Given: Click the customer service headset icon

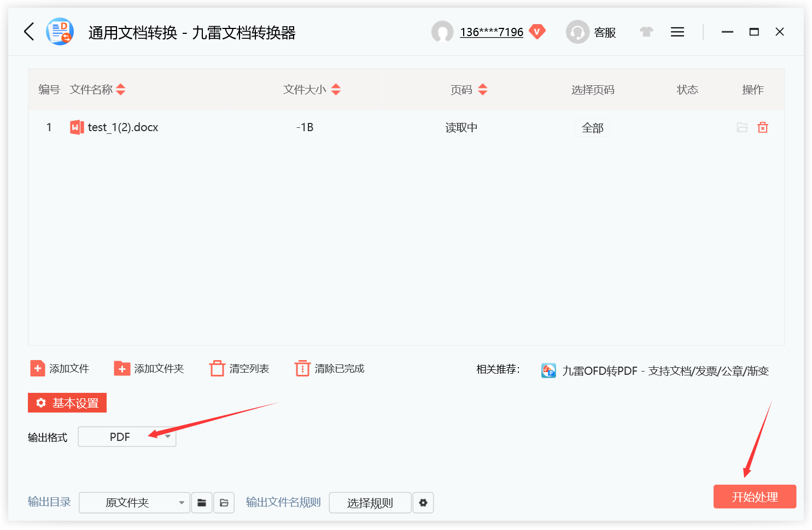Looking at the screenshot, I should [577, 32].
